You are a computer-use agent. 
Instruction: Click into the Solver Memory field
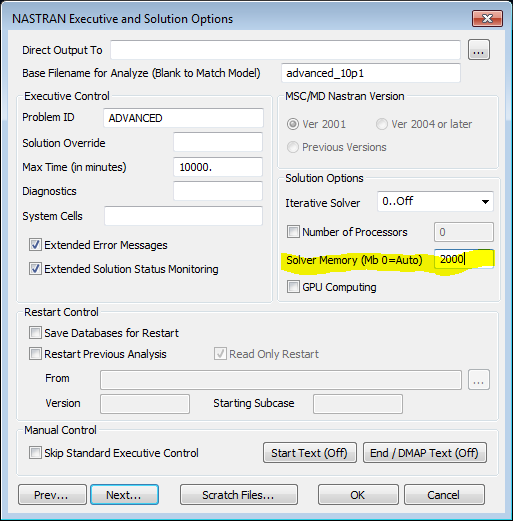464,259
